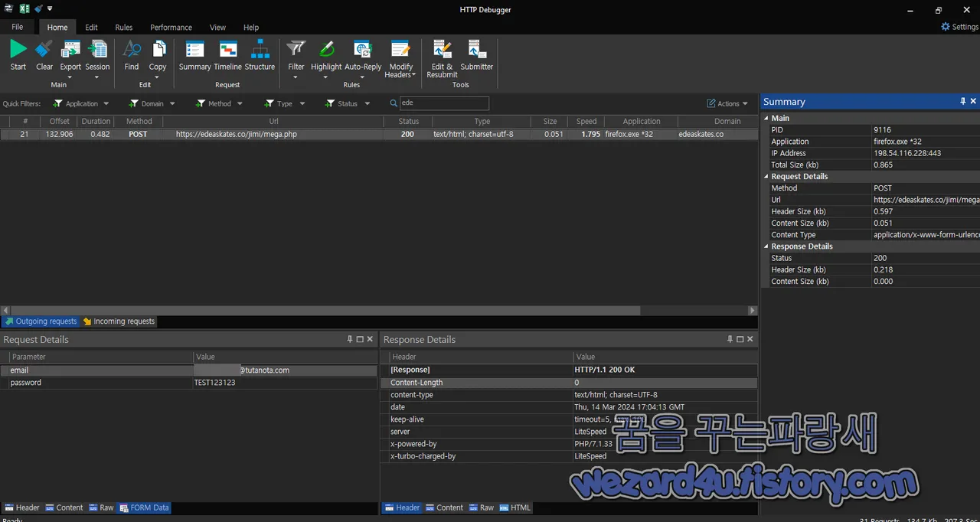980x522 pixels.
Task: Pin the Summary panel
Action: click(x=962, y=101)
